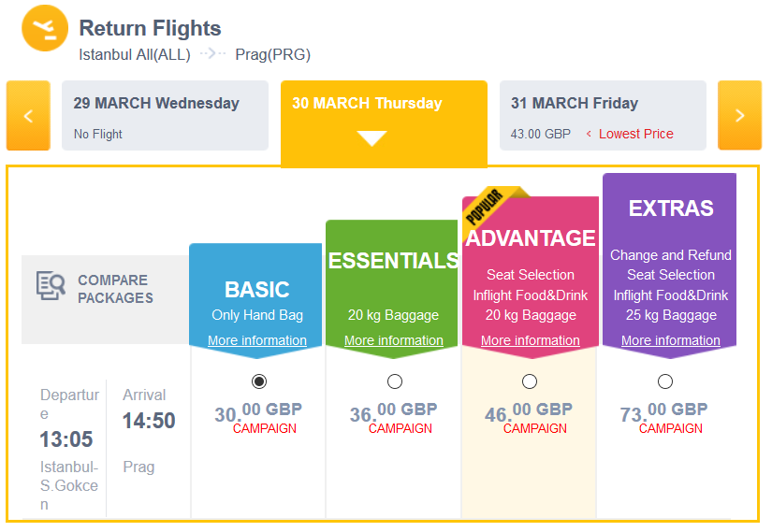Open the 30 March Thursday tab
The width and height of the screenshot is (772, 532).
click(x=384, y=123)
